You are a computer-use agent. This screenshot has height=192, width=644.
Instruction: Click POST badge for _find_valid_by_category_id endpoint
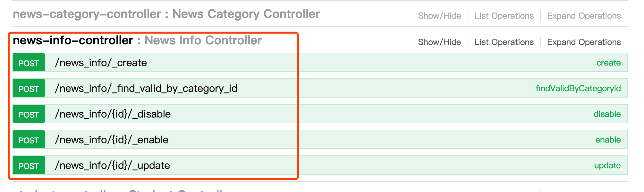coord(29,89)
